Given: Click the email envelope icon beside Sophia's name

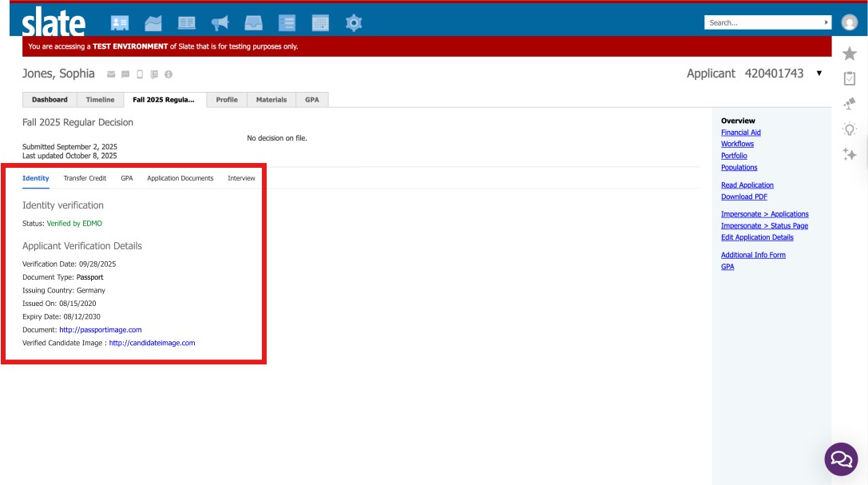Looking at the screenshot, I should tap(111, 74).
